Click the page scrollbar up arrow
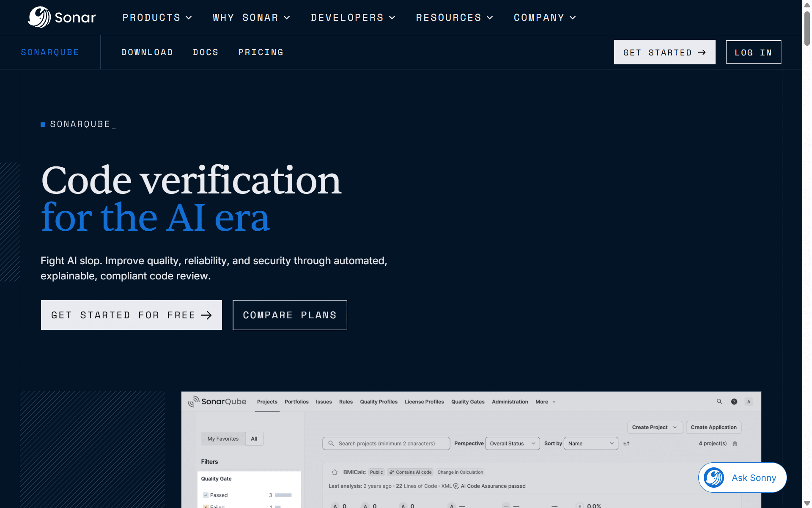 pos(807,5)
